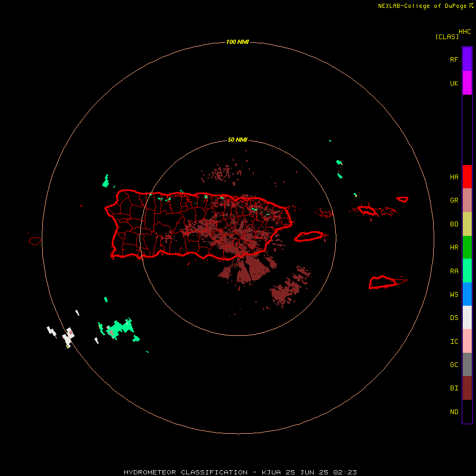Click the 25 JUN 25 date stamp
The height and width of the screenshot is (476, 476).
click(x=307, y=472)
